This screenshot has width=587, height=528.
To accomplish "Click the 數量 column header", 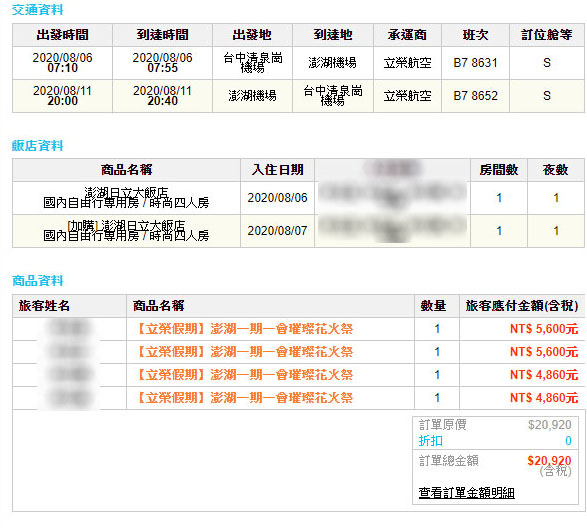I will click(x=433, y=306).
